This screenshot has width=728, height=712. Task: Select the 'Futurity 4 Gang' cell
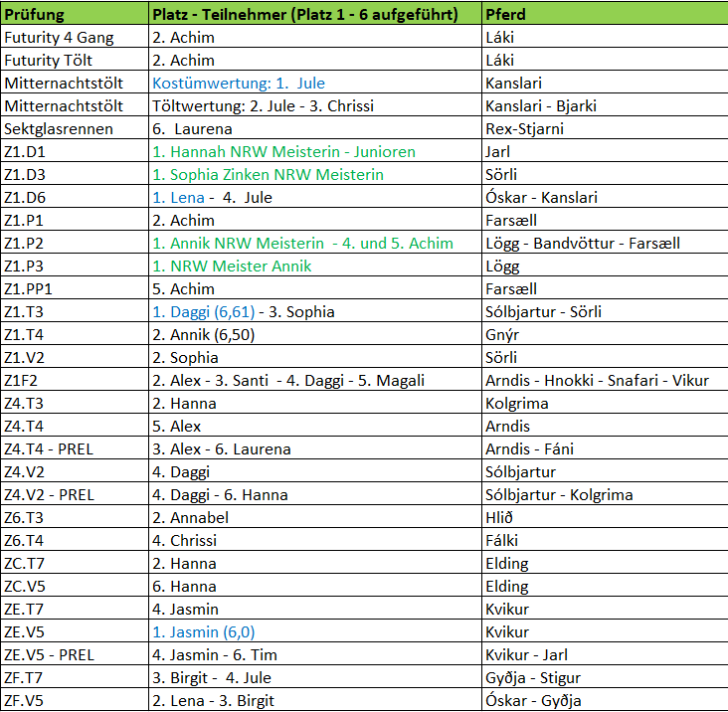[75, 36]
